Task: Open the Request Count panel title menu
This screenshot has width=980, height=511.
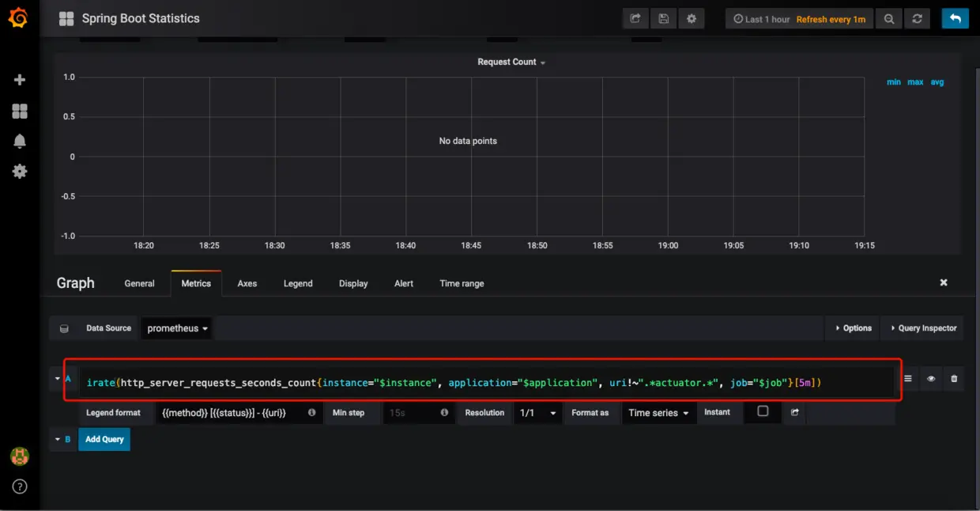Action: tap(511, 62)
